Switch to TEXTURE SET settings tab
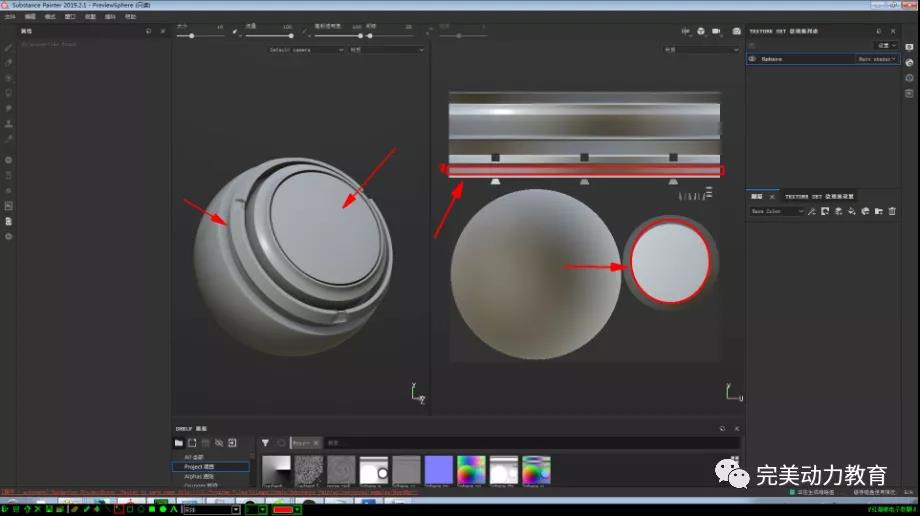Image resolution: width=920 pixels, height=516 pixels. click(816, 197)
